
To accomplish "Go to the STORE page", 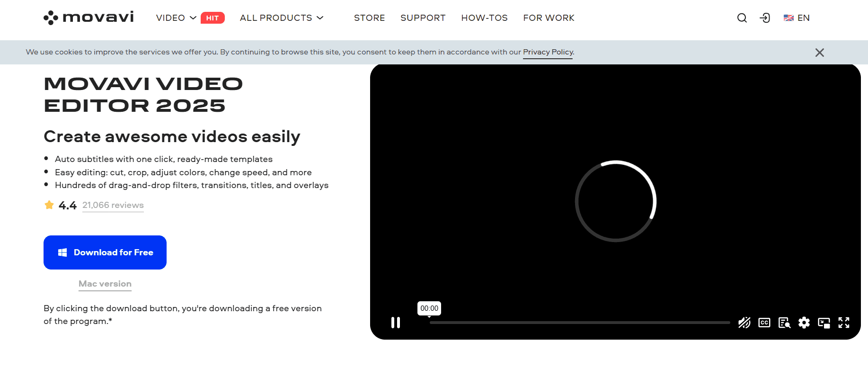I will [369, 18].
